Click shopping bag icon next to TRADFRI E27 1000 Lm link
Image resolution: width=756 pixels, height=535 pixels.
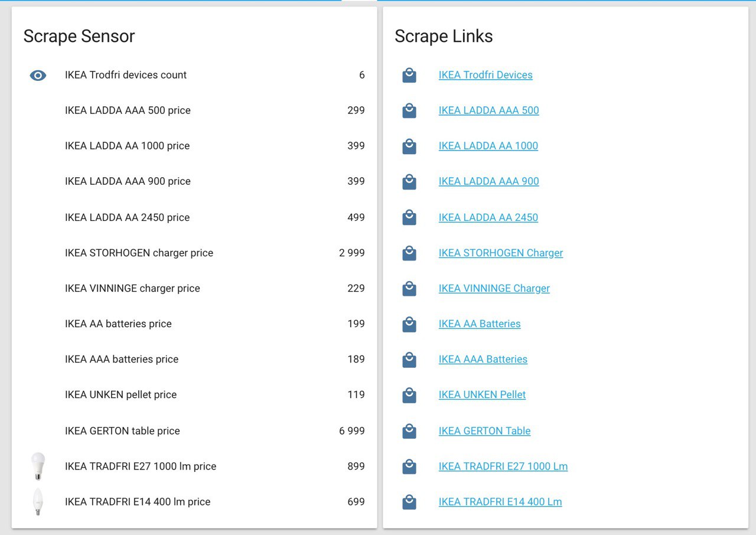point(409,467)
